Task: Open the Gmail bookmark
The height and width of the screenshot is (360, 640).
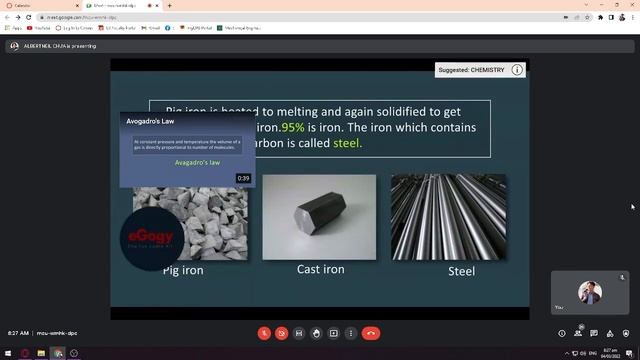Action: coord(151,28)
